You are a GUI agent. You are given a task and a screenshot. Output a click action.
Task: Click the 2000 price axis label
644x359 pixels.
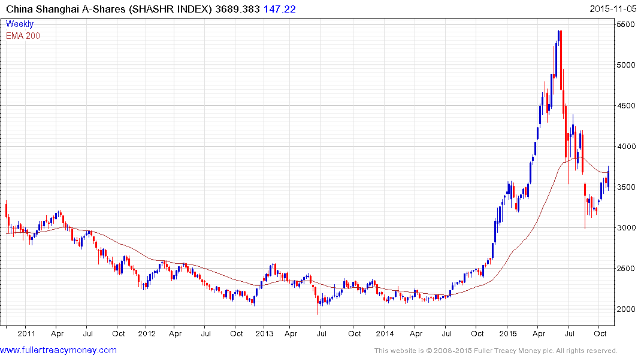click(626, 309)
